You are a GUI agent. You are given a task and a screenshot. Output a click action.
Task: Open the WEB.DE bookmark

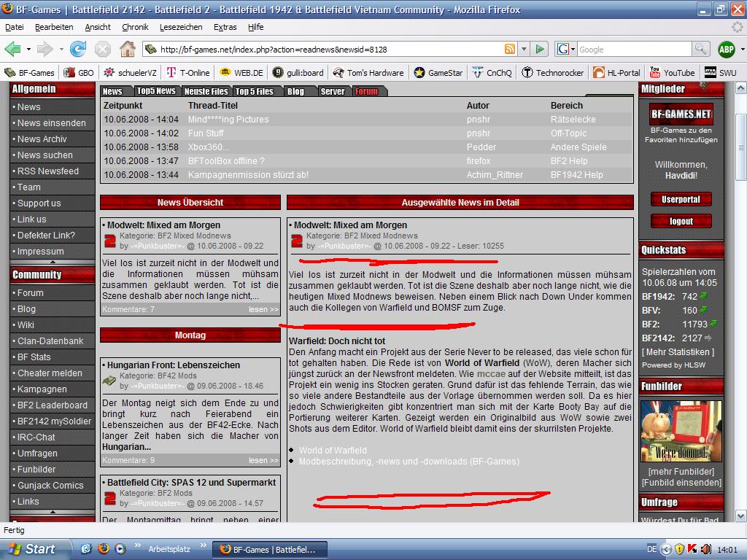(x=241, y=72)
